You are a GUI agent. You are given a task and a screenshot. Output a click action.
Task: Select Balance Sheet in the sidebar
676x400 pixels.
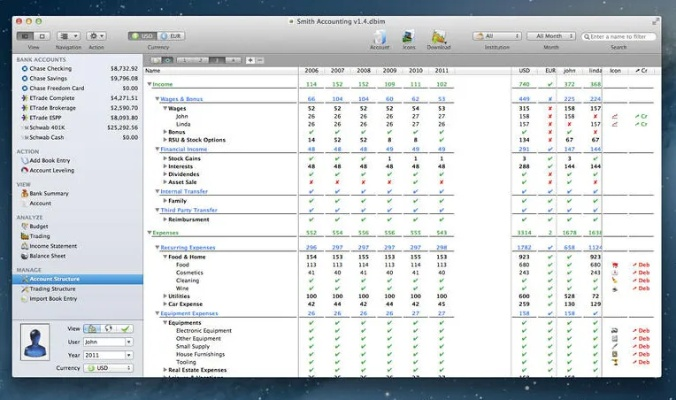tap(46, 254)
